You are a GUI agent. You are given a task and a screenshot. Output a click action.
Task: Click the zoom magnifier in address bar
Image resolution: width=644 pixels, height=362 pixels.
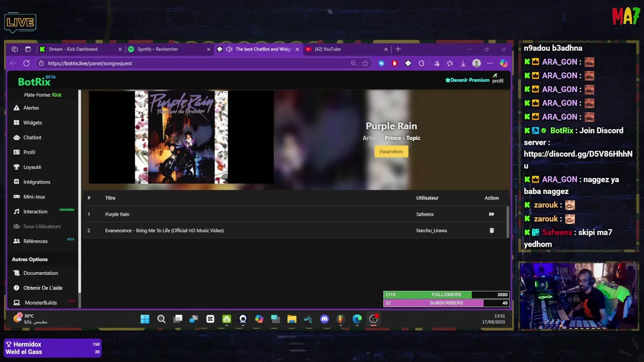[x=353, y=63]
